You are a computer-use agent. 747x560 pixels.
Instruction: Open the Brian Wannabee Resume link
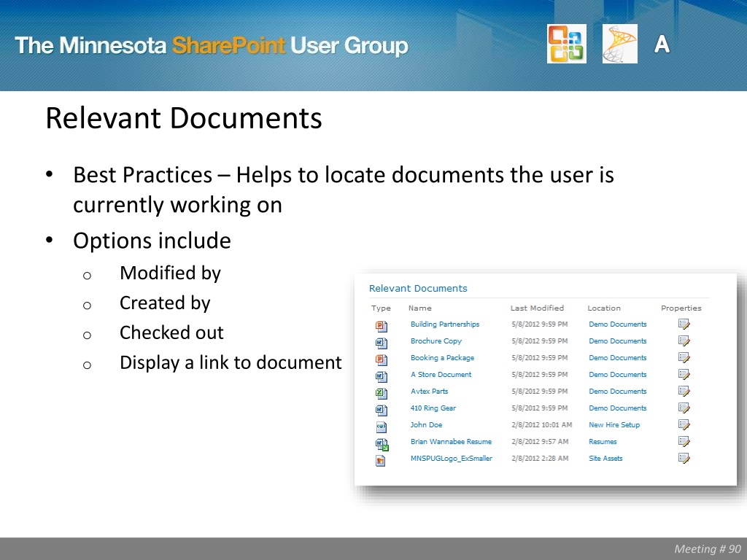451,441
